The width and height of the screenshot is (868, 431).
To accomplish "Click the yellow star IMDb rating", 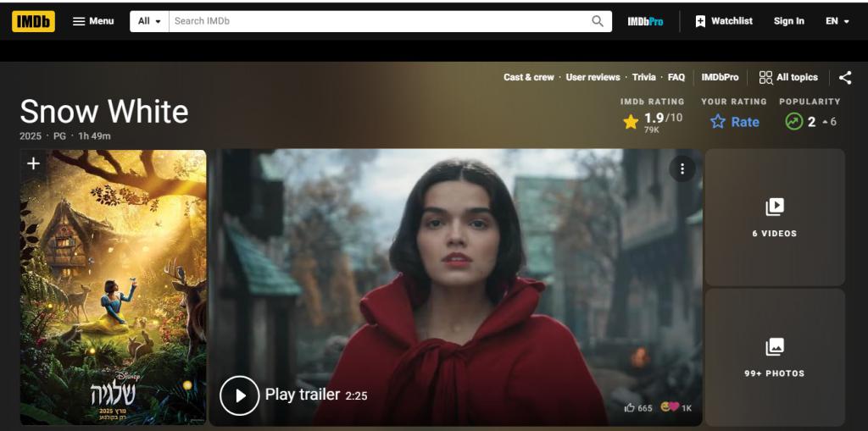I will click(x=631, y=122).
